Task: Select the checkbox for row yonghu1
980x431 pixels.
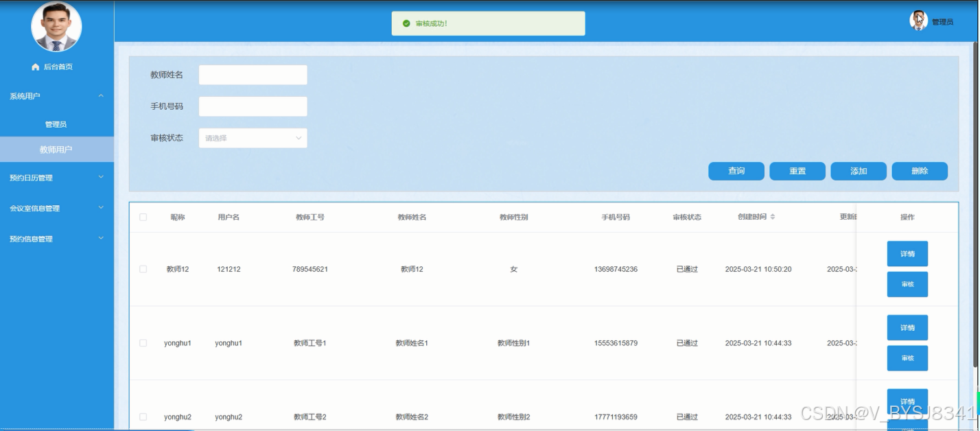Action: (x=143, y=343)
